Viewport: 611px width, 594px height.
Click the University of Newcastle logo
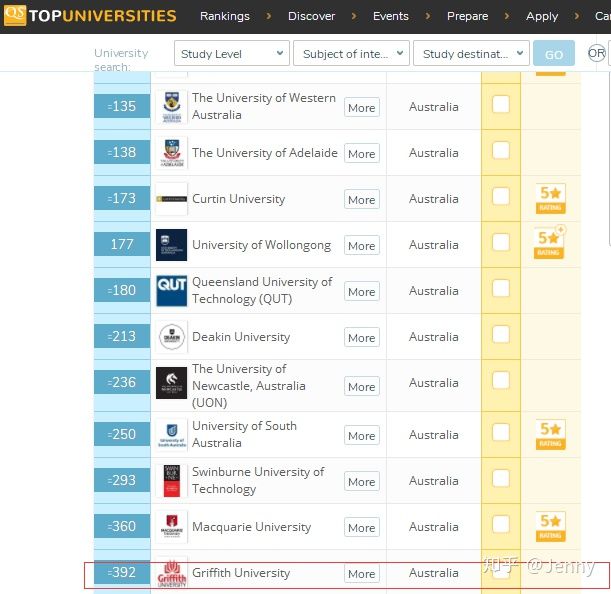pos(171,383)
